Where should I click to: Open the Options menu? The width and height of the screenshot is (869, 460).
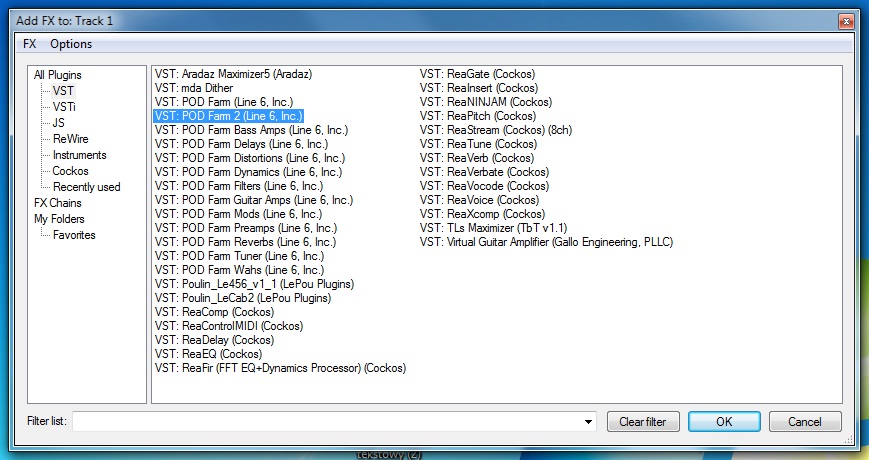pyautogui.click(x=71, y=44)
